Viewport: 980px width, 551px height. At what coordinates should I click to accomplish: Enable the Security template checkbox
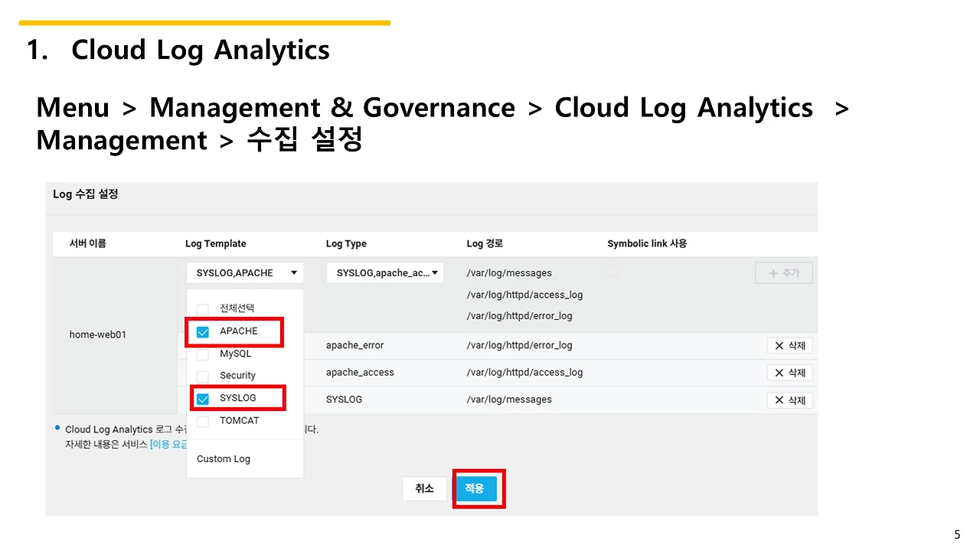203,377
